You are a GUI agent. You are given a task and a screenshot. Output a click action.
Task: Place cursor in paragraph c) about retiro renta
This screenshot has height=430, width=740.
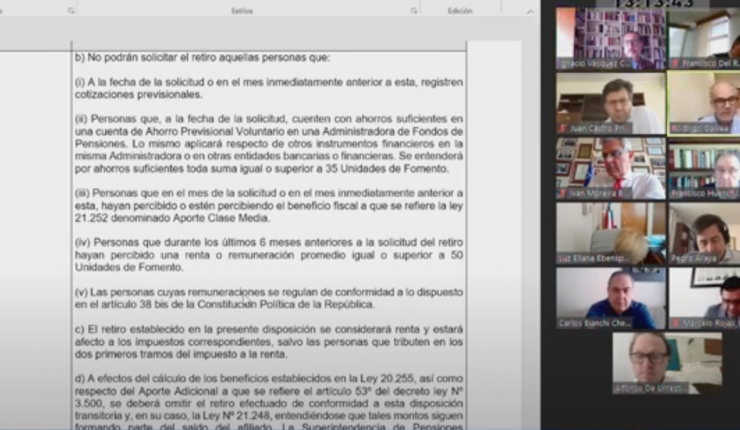(x=268, y=341)
